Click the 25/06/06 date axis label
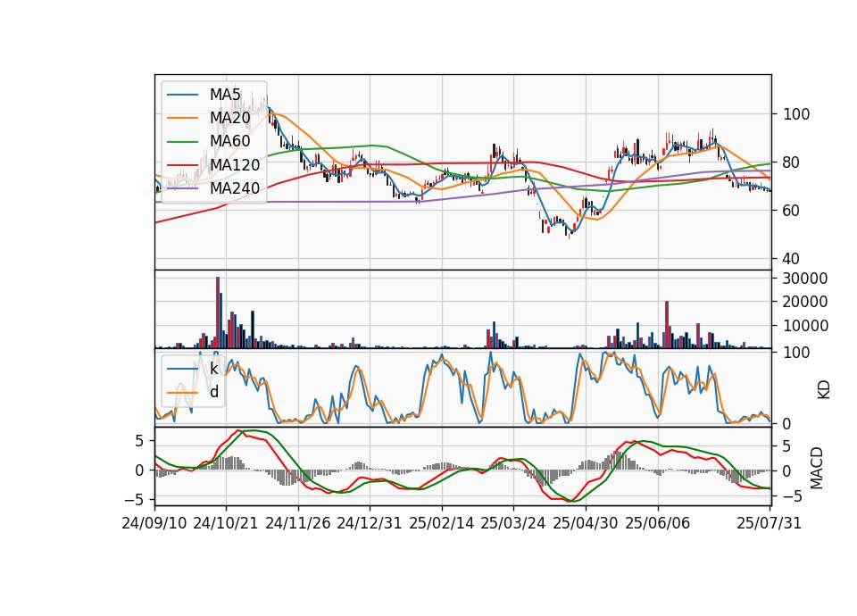 pyautogui.click(x=658, y=523)
